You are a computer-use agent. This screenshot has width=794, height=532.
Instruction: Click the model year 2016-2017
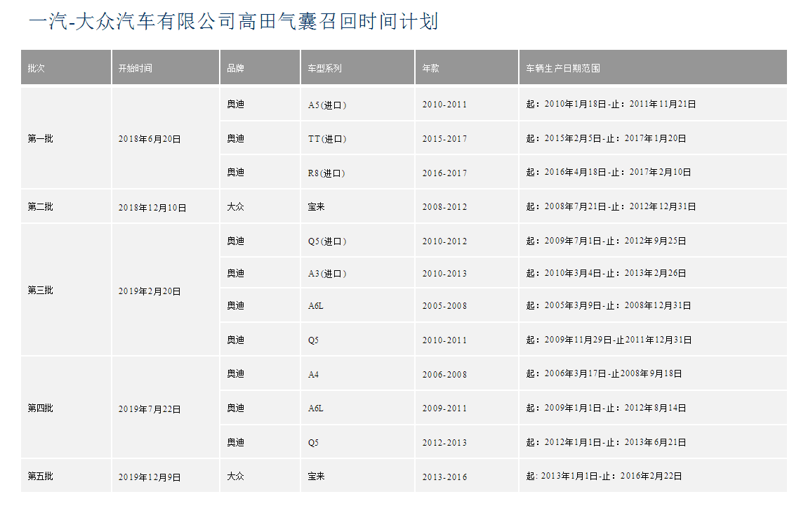pos(444,173)
